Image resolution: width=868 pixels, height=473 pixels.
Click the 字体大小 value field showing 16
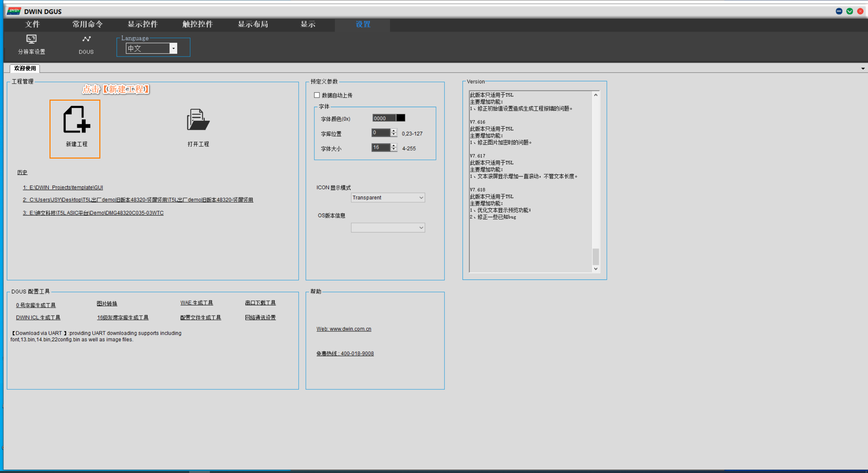point(381,147)
